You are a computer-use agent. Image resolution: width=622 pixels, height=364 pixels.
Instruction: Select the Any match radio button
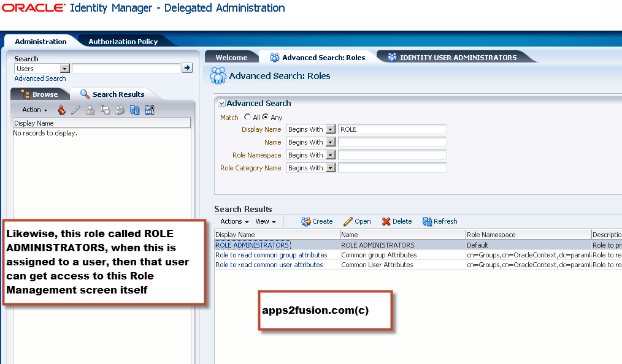266,117
